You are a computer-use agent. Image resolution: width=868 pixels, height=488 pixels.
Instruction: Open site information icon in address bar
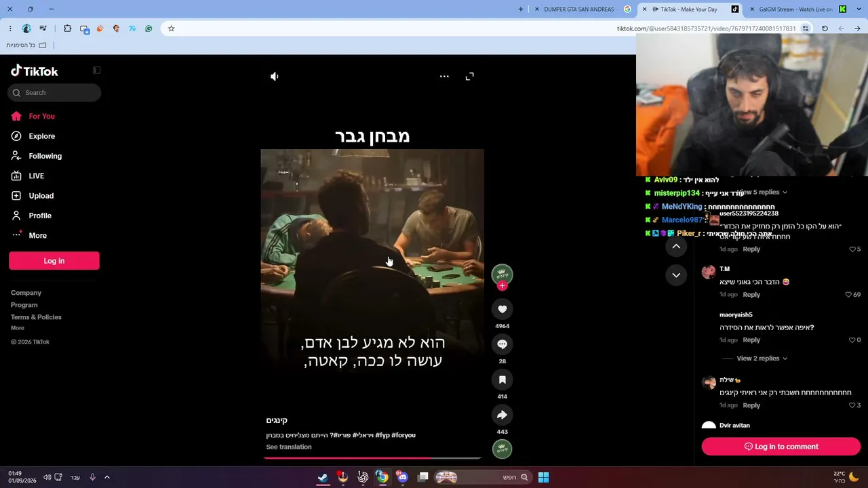pos(806,28)
